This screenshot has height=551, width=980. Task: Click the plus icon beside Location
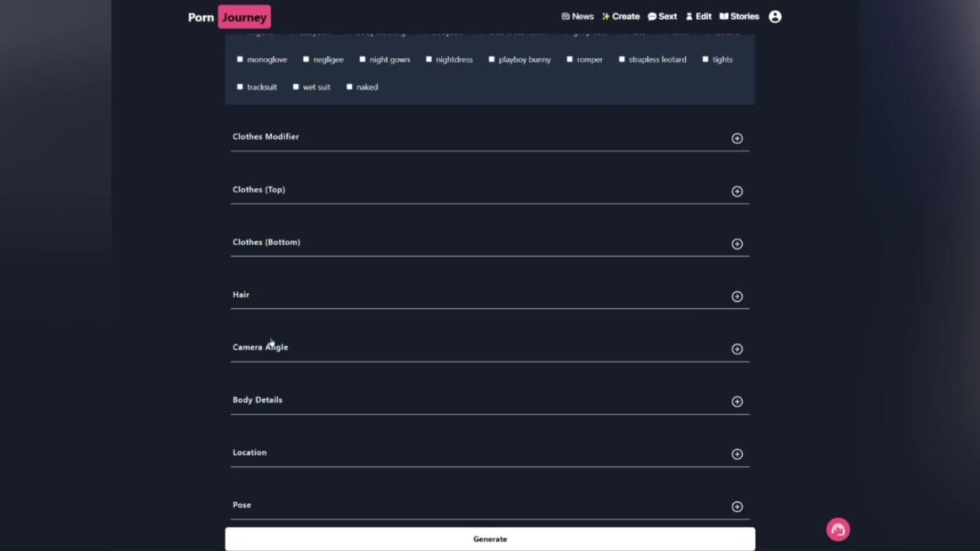coord(737,455)
